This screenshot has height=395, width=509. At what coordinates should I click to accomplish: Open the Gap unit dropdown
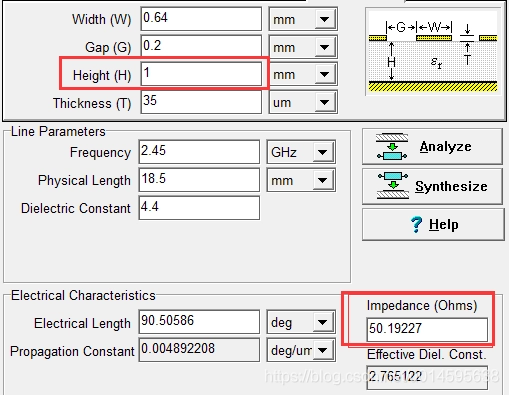[303, 47]
